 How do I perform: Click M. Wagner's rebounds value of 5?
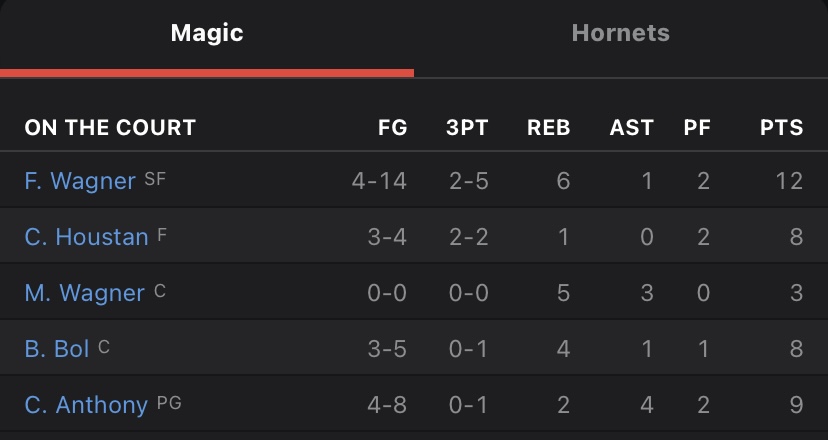click(564, 293)
